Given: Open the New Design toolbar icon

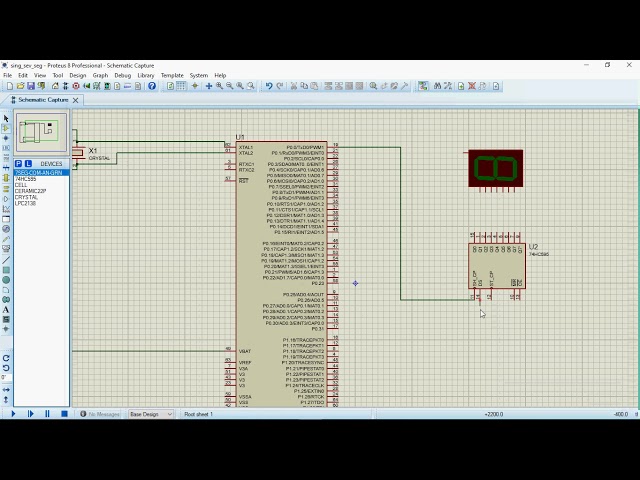Looking at the screenshot, I should (x=10, y=86).
